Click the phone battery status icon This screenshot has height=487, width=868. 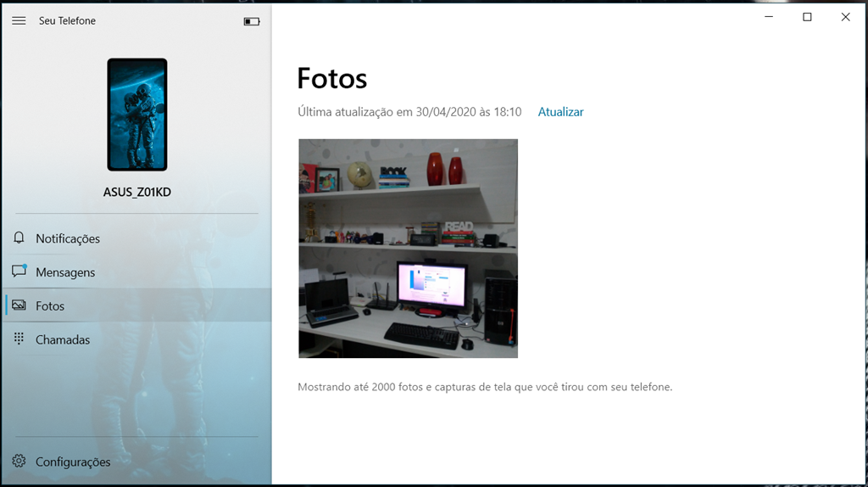(x=252, y=21)
